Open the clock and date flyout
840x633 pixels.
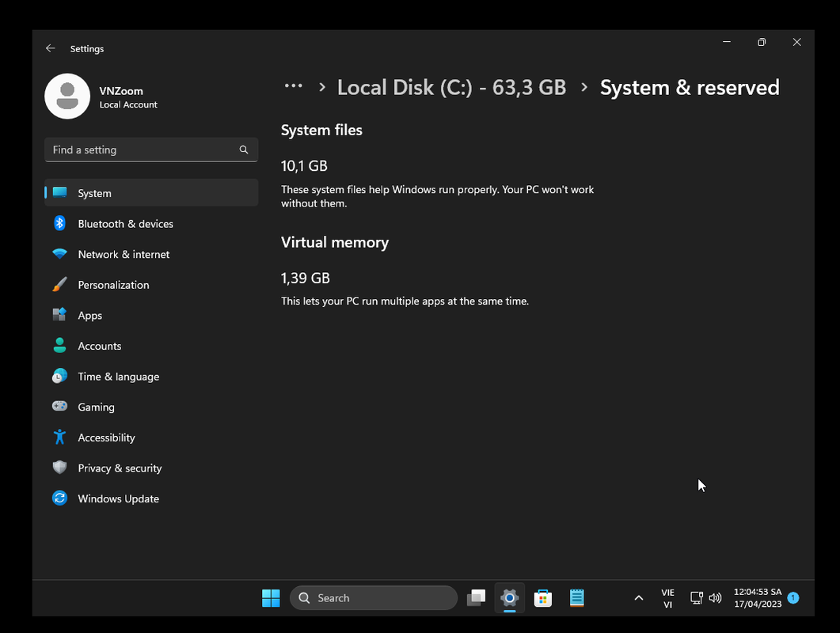pos(758,597)
